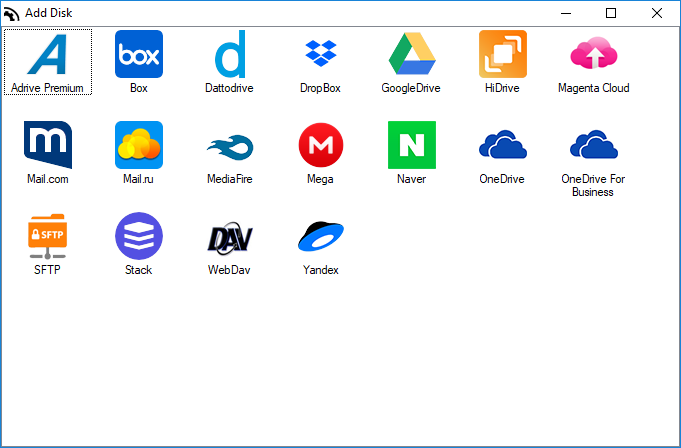Close the Add Disk window

coord(657,13)
